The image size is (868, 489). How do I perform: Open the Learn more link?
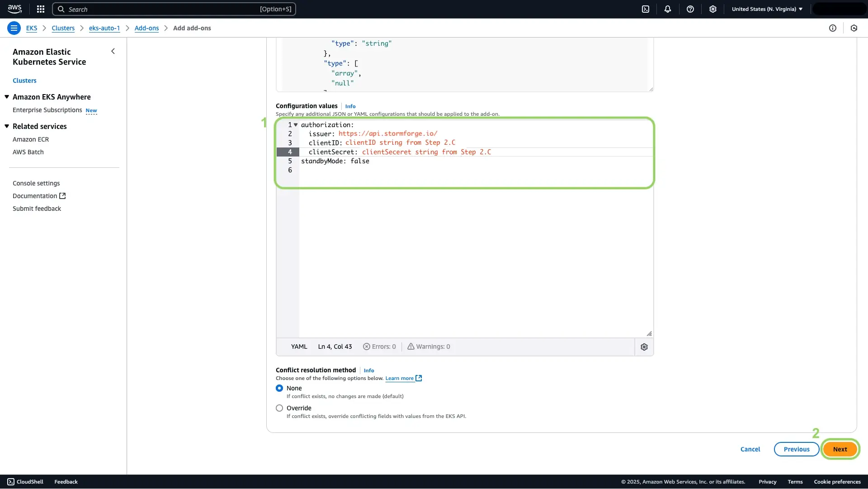coord(403,378)
